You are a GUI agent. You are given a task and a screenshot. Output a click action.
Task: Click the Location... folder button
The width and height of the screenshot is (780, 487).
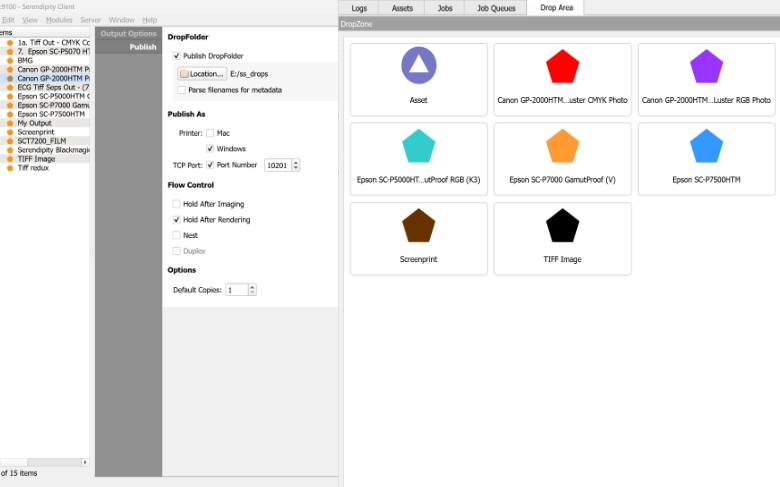click(x=201, y=74)
